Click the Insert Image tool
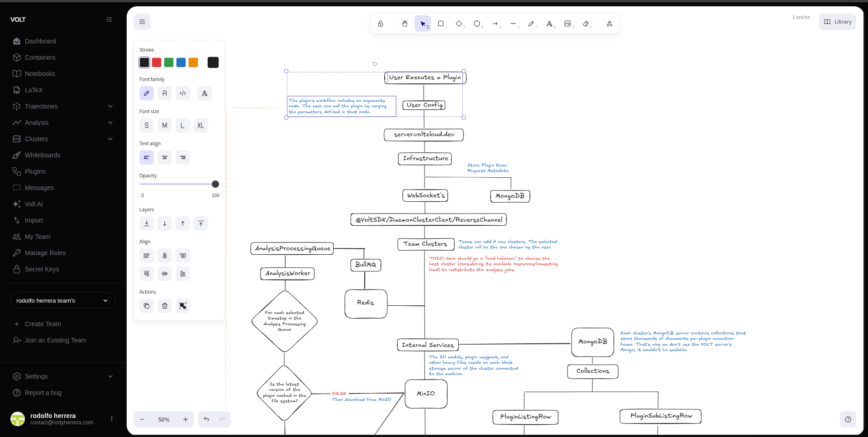Image resolution: width=868 pixels, height=437 pixels. click(568, 24)
